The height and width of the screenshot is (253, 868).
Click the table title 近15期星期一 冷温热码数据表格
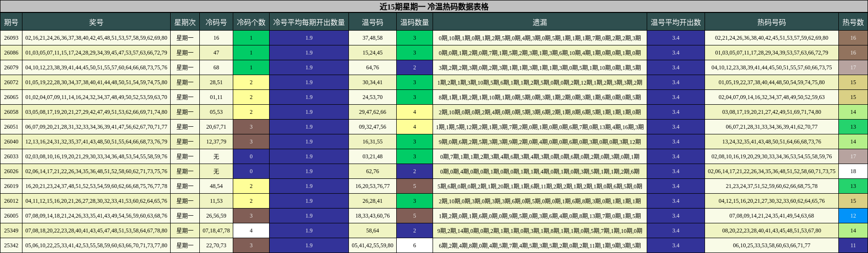pos(434,7)
